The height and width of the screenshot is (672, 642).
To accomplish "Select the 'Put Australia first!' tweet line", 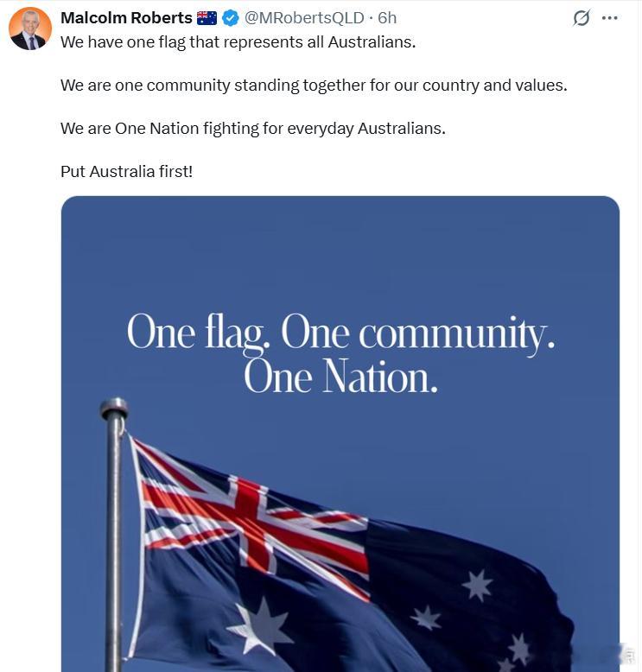I will (x=126, y=171).
